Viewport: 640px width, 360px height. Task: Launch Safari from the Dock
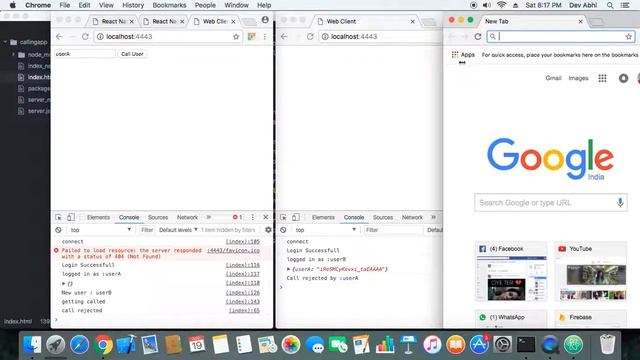(x=80, y=345)
